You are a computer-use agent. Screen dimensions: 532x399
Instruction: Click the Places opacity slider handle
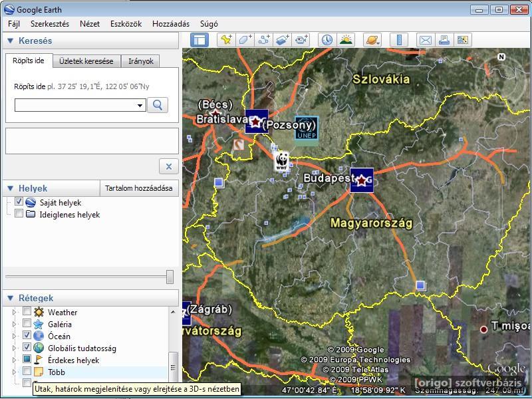[x=170, y=277]
